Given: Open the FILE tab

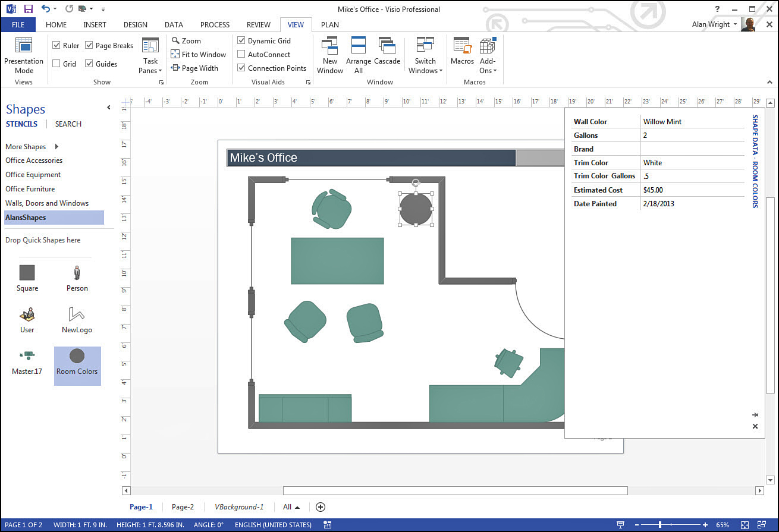Looking at the screenshot, I should tap(18, 24).
